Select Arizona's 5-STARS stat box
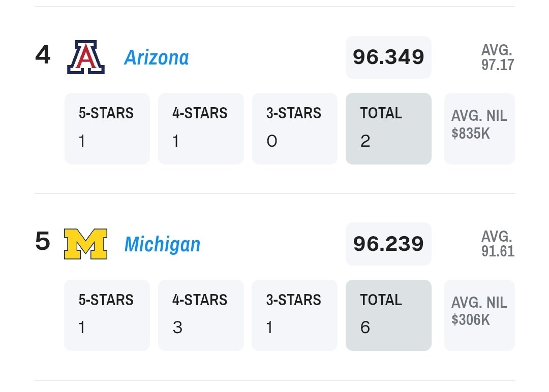Image resolution: width=549 pixels, height=392 pixels. (107, 128)
